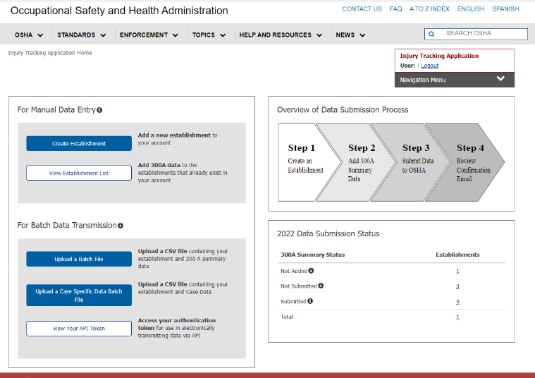The image size is (535, 378).
Task: Click the info icon beside Manual Data Entry
Action: point(99,110)
